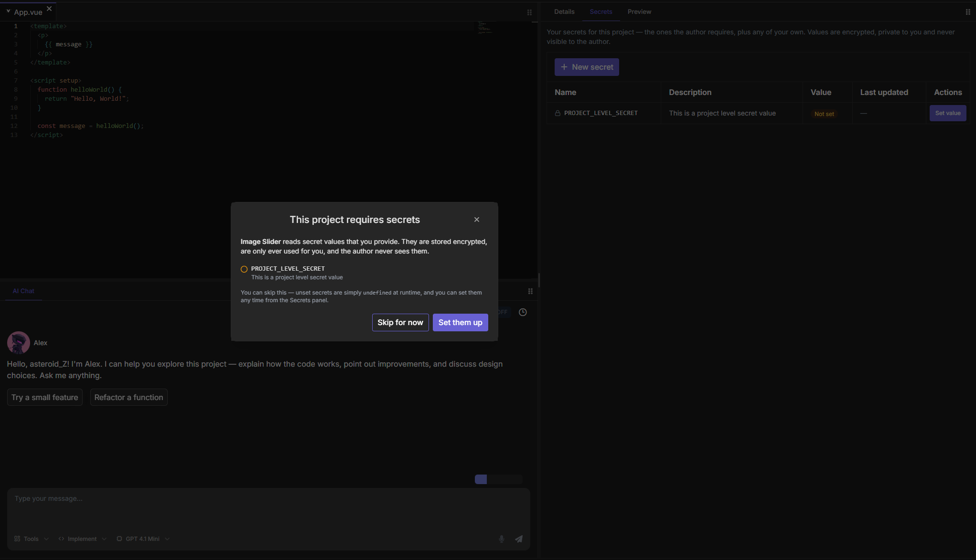This screenshot has width=976, height=560.
Task: Click the <script setup> code line
Action: point(56,81)
